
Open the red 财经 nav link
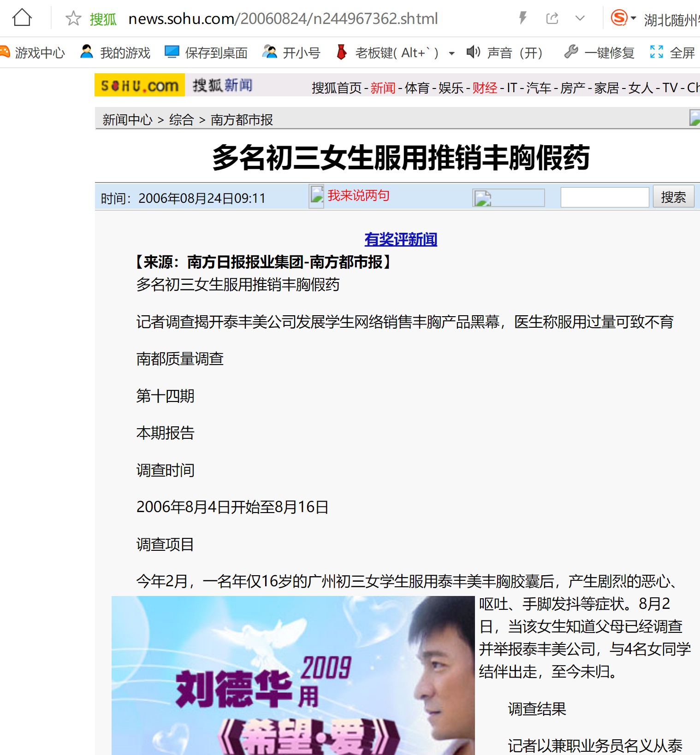[x=485, y=88]
